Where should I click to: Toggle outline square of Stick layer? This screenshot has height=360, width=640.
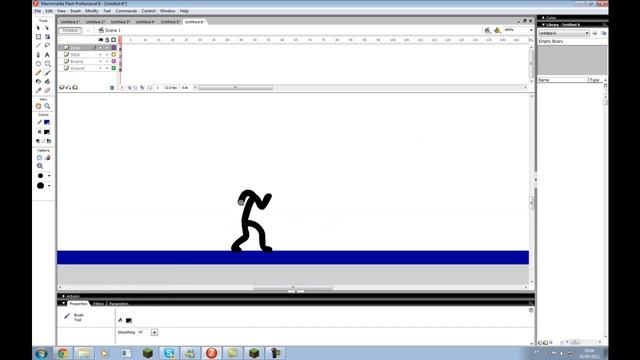point(114,54)
